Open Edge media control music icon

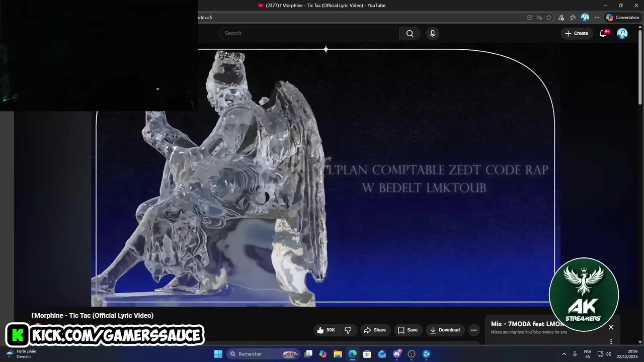(x=561, y=18)
